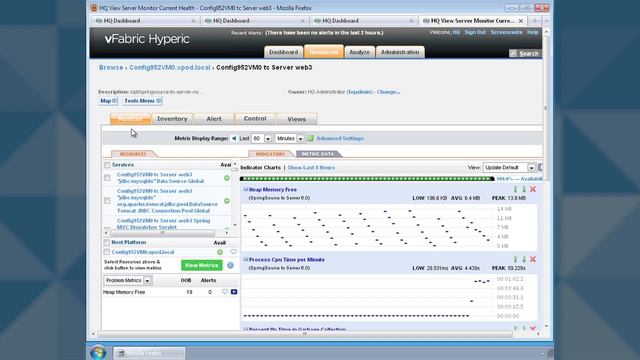Move Process Cpu Time chart up
The height and width of the screenshot is (360, 640).
click(516, 260)
